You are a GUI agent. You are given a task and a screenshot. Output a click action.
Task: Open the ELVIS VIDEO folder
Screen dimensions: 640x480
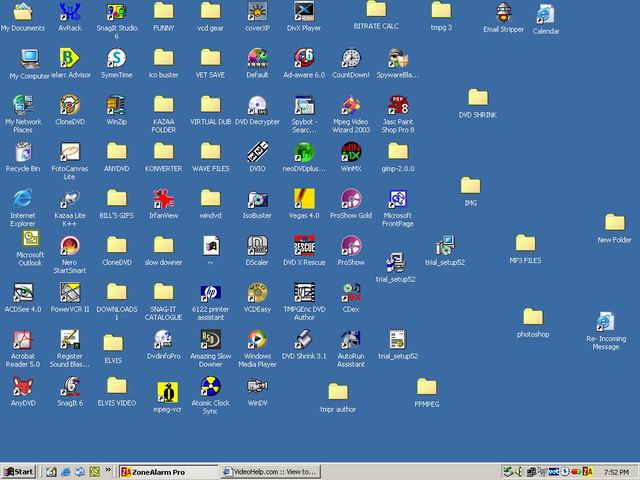pyautogui.click(x=117, y=387)
